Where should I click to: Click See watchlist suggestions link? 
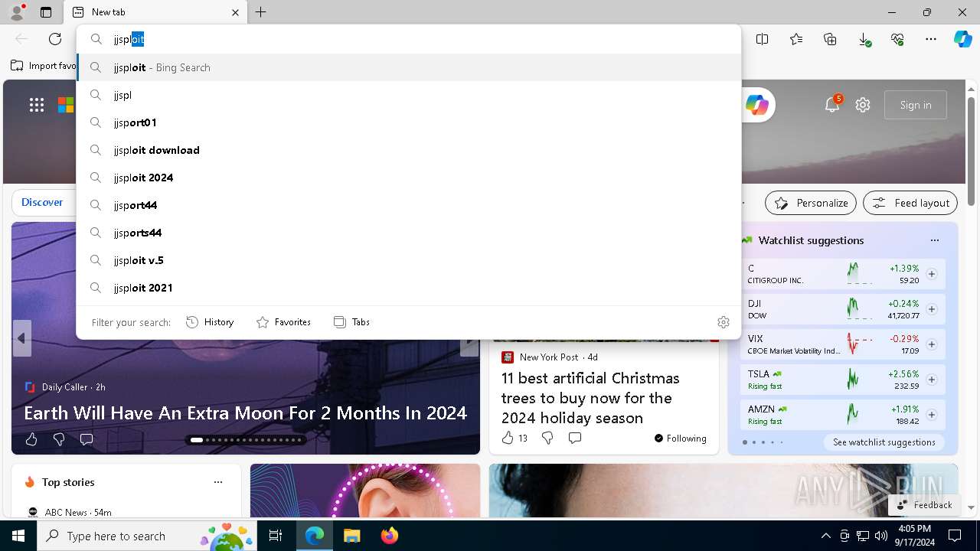884,442
